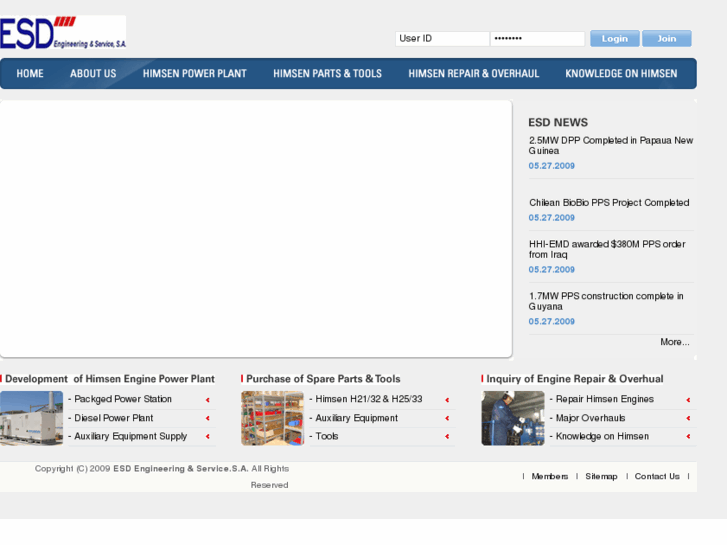Open the ABOUT US menu
727x545 pixels.
(93, 74)
